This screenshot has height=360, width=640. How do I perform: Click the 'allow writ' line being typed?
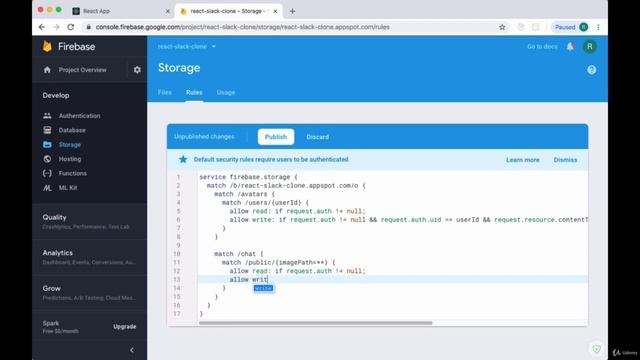[249, 280]
